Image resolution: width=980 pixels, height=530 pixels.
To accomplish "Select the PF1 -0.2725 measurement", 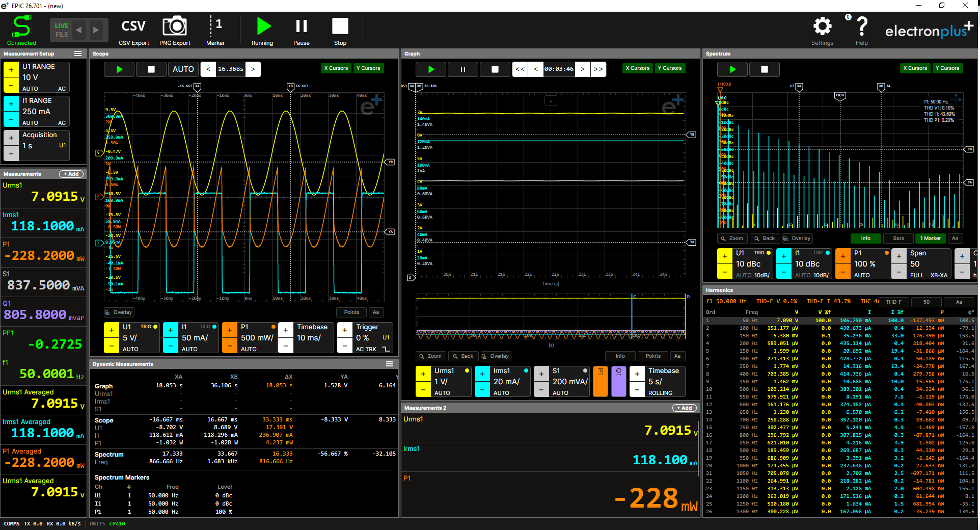I will pyautogui.click(x=43, y=340).
